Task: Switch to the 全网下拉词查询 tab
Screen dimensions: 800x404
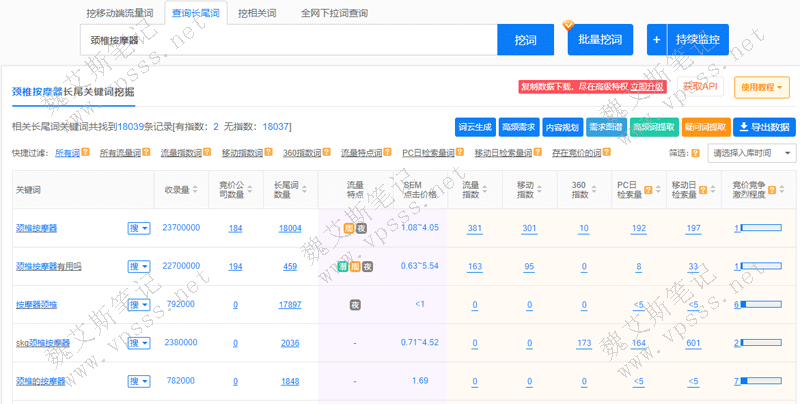Action: (334, 14)
